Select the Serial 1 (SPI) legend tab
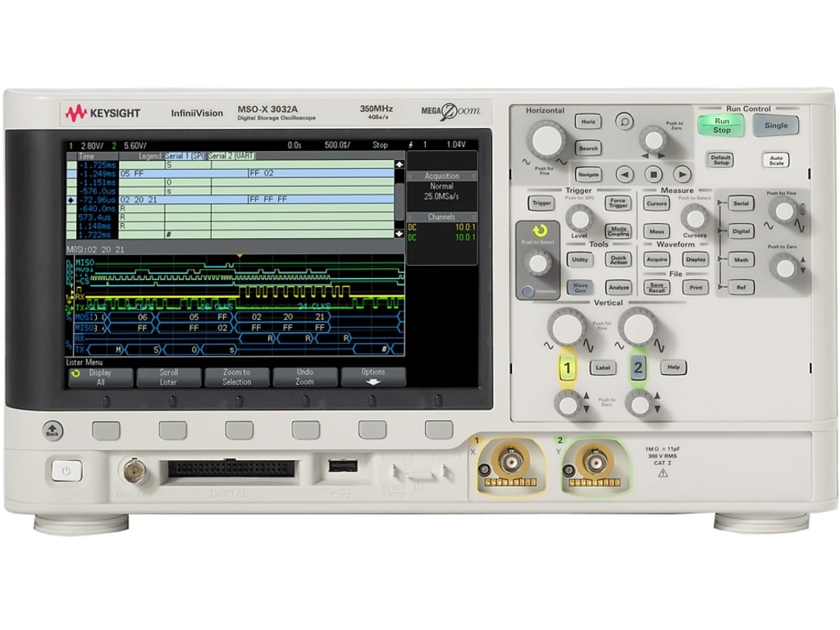Screen dimensions: 840x630 (x=185, y=156)
